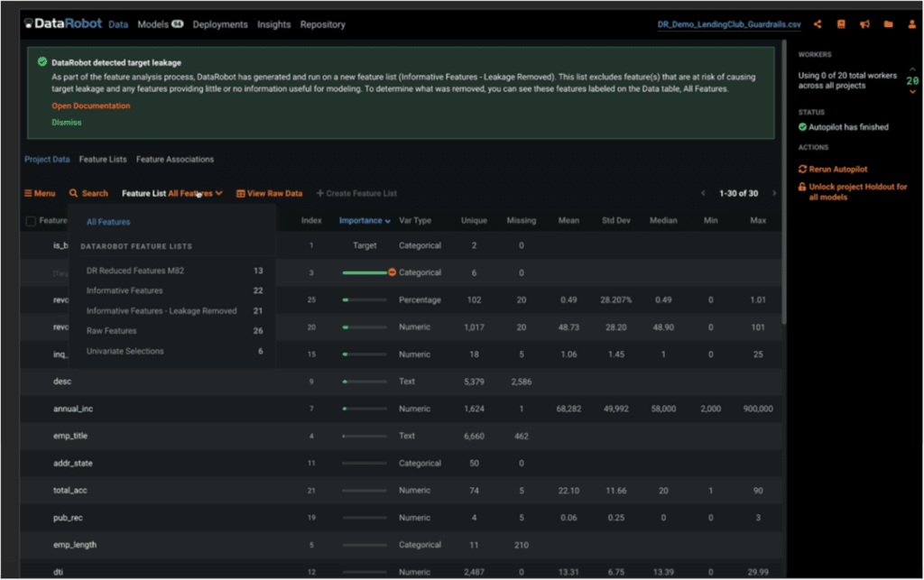Sort by Unique column header
The image size is (924, 580).
point(474,220)
